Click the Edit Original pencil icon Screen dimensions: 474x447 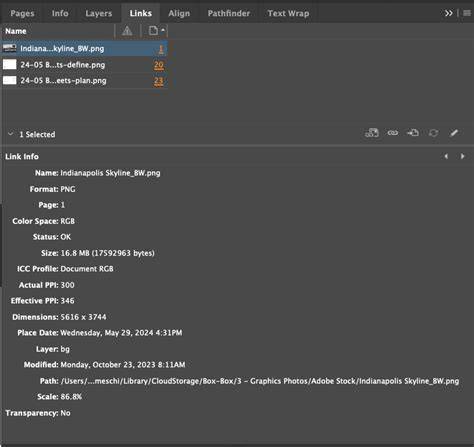tap(454, 133)
